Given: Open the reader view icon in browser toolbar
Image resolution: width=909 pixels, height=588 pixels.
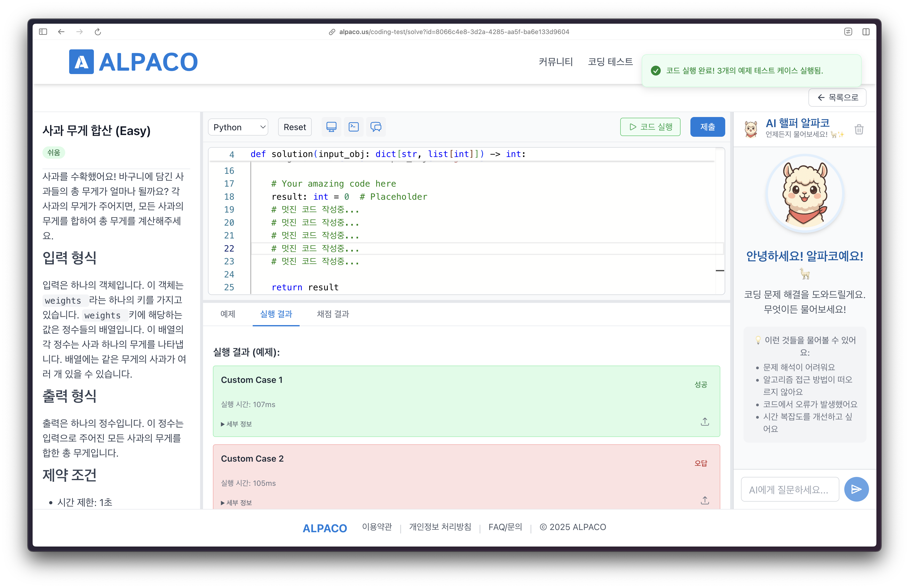Looking at the screenshot, I should click(x=848, y=32).
